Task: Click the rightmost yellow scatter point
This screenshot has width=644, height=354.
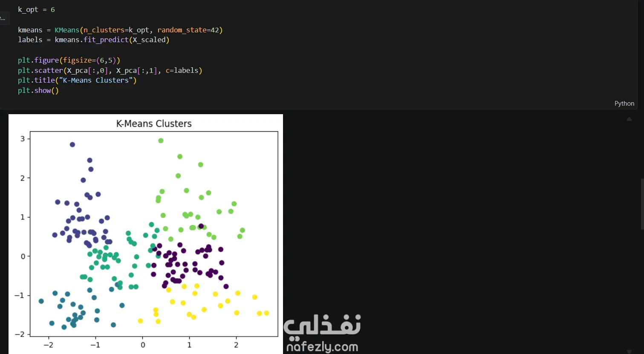Action: click(266, 313)
